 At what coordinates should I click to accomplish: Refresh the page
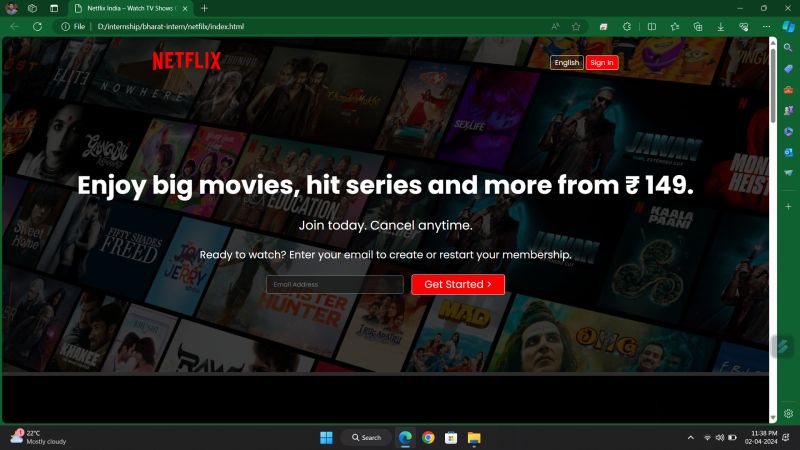(37, 27)
